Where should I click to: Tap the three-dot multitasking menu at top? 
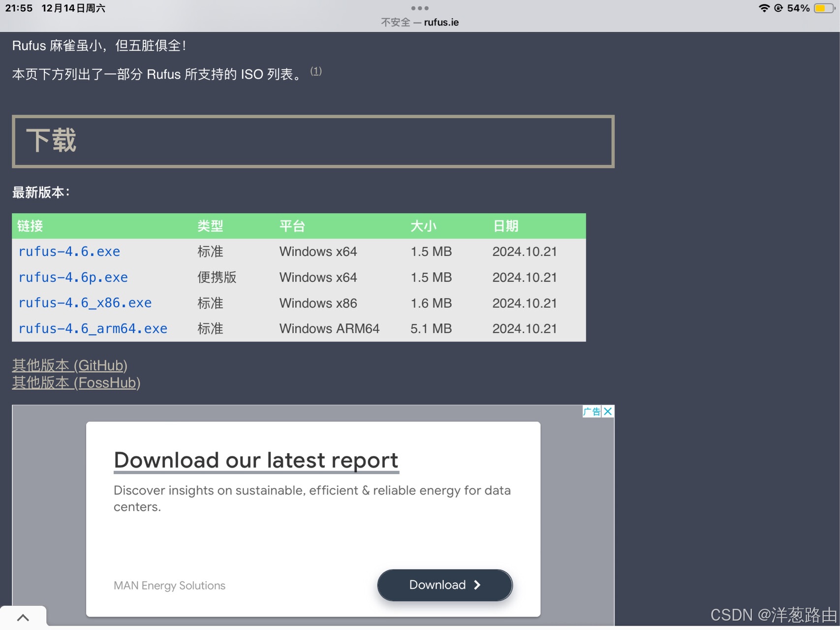[x=420, y=8]
